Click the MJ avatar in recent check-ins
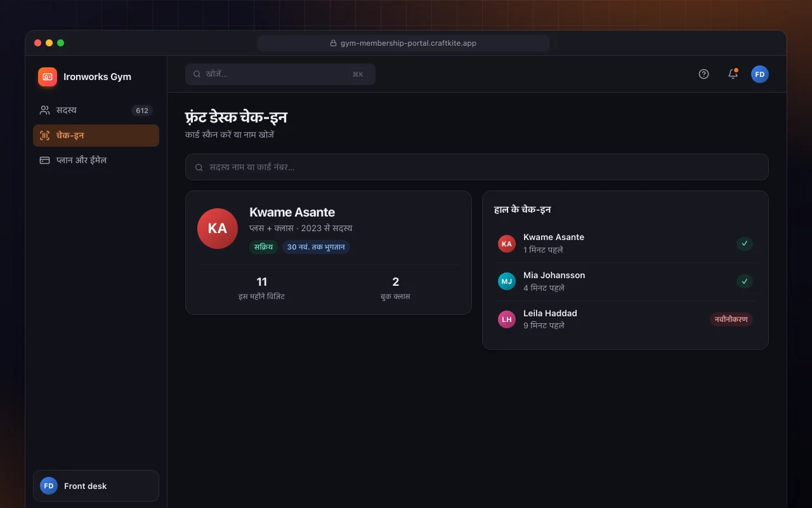The width and height of the screenshot is (812, 508). pos(507,281)
